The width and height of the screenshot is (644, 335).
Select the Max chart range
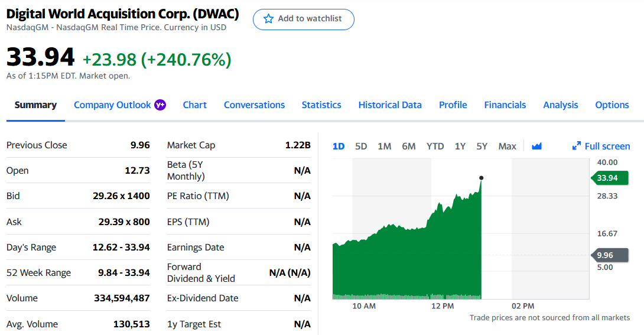(x=508, y=146)
